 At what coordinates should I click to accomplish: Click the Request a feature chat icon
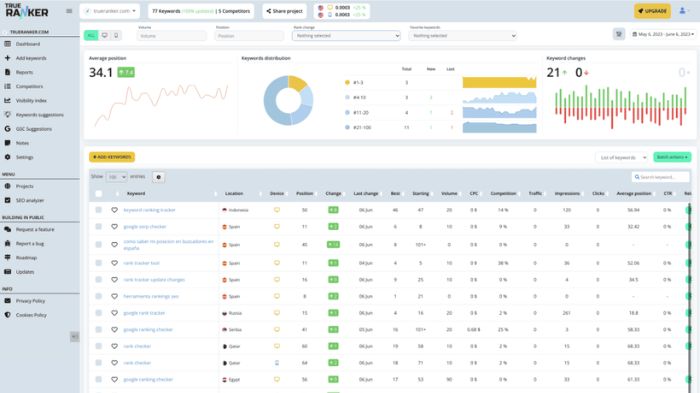click(x=8, y=229)
